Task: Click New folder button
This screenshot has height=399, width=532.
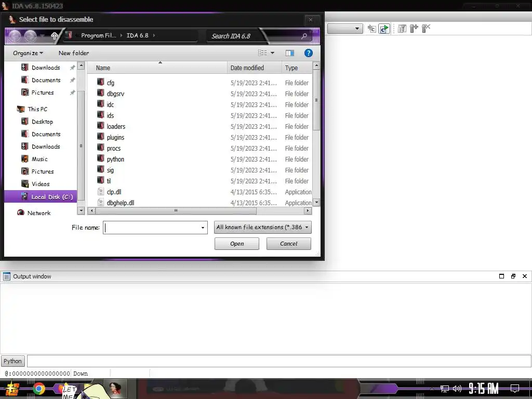Action: [x=74, y=53]
